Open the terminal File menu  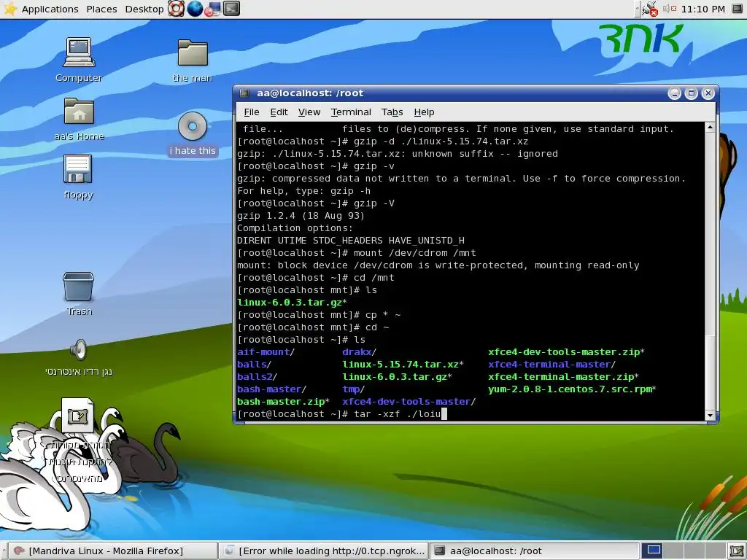[252, 112]
